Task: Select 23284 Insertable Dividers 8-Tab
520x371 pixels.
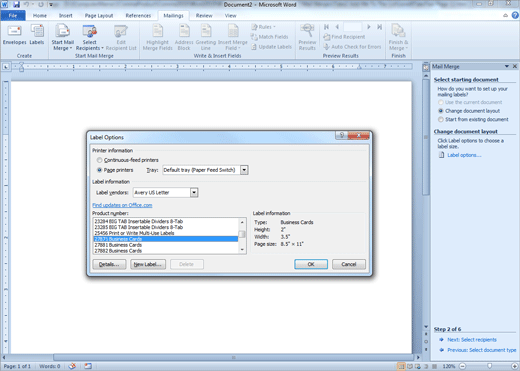Action: 166,221
